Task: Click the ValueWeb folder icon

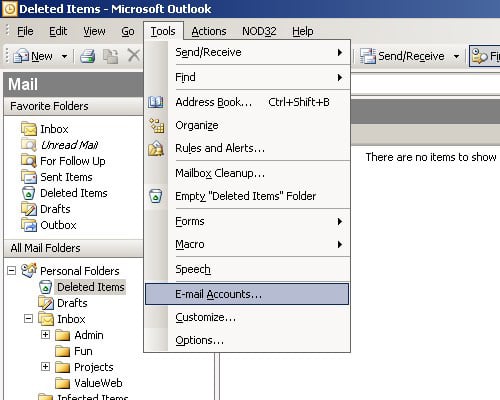Action: point(62,383)
